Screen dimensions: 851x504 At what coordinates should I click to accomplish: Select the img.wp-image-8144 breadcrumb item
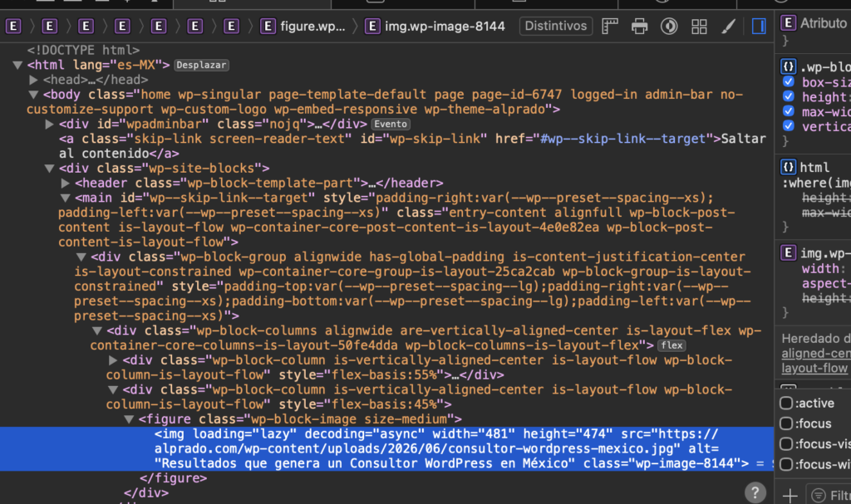(435, 26)
